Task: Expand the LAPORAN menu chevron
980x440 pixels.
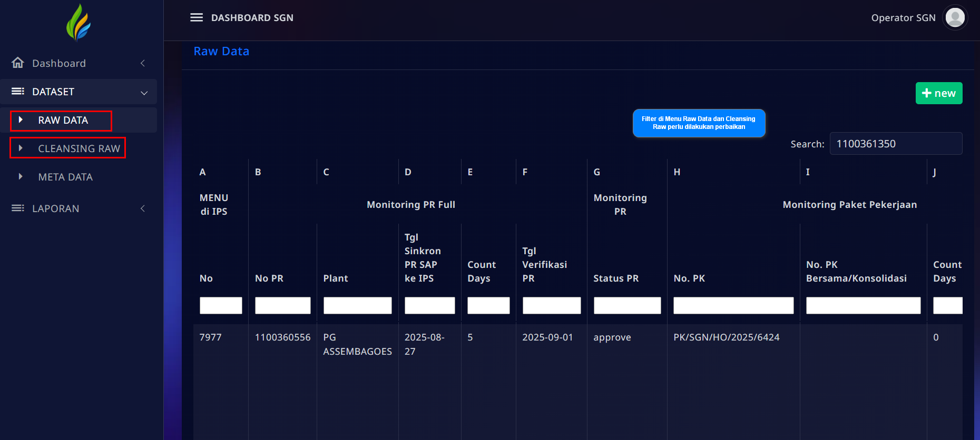Action: click(143, 208)
